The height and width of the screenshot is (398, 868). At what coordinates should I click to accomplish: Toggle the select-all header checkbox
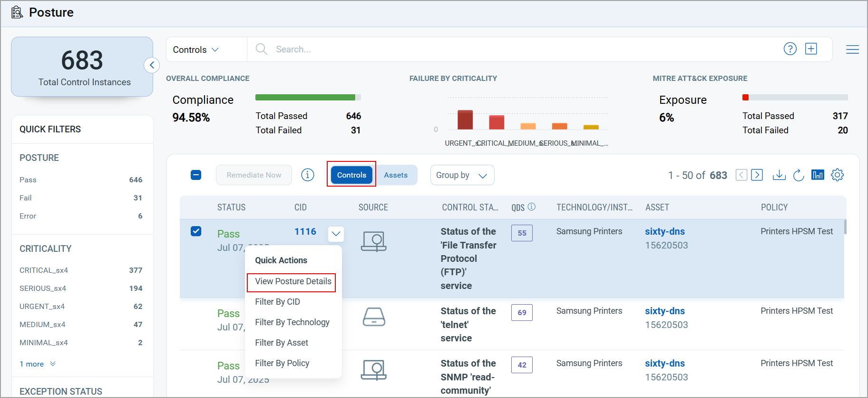(x=196, y=175)
